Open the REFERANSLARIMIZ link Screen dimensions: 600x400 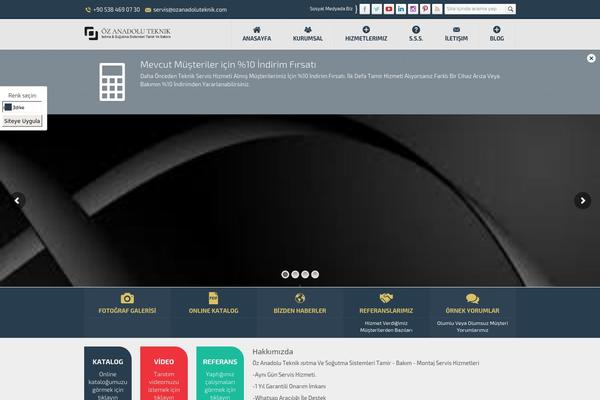coord(386,311)
